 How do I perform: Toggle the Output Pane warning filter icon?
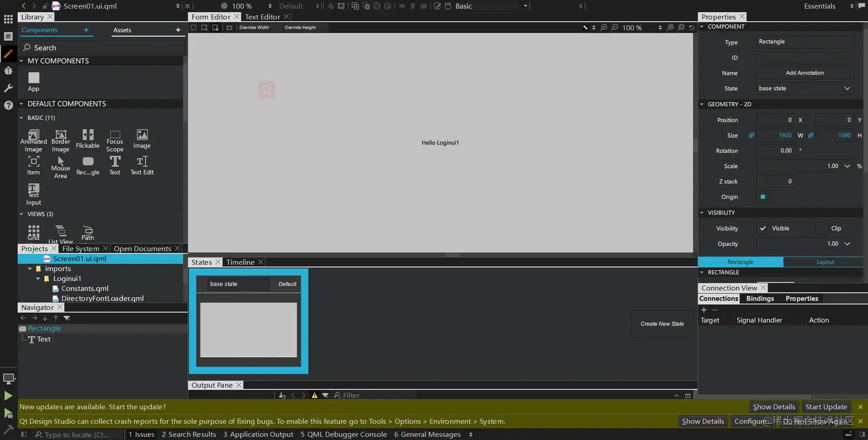[x=314, y=395]
